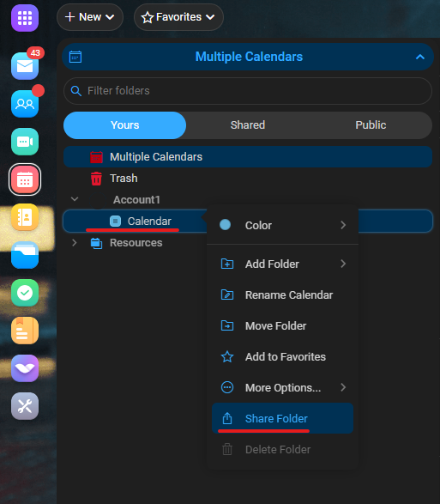Open the video conferencing camera icon

25,142
